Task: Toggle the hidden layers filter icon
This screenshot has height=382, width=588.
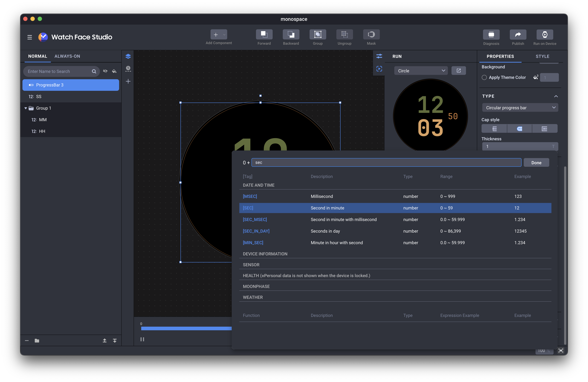Action: pyautogui.click(x=105, y=71)
